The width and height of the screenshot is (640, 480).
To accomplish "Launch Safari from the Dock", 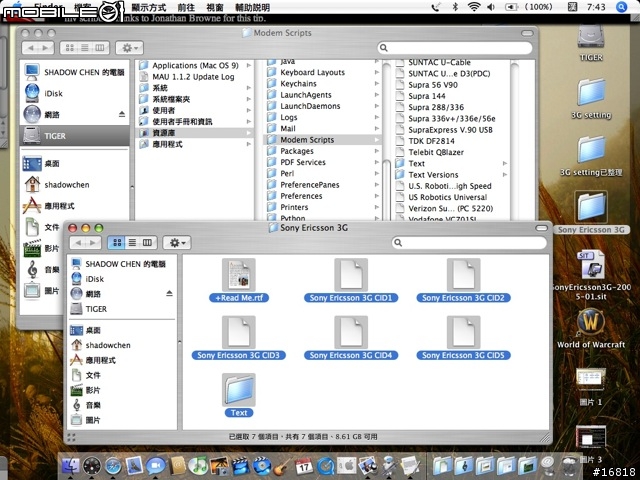I will pyautogui.click(x=113, y=466).
